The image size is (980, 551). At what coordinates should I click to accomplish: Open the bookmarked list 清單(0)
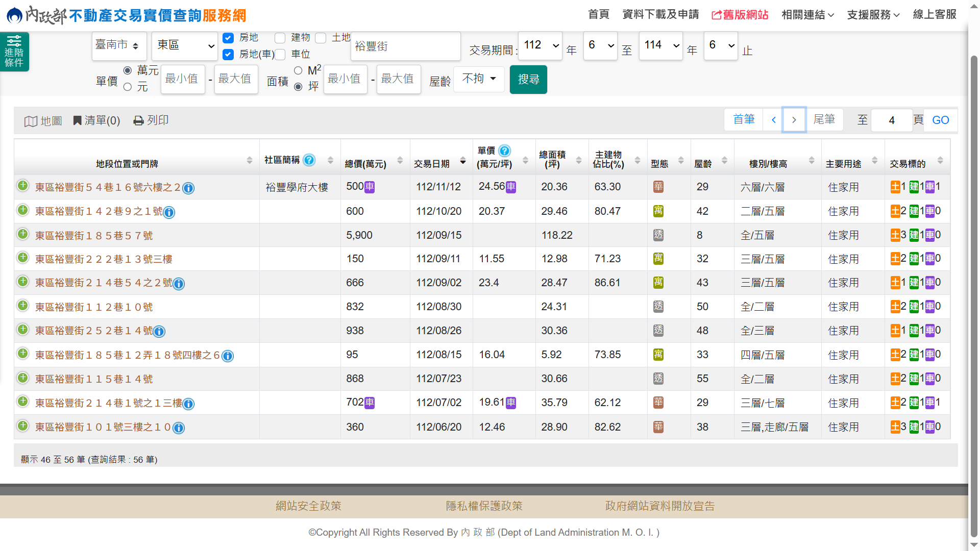point(96,120)
